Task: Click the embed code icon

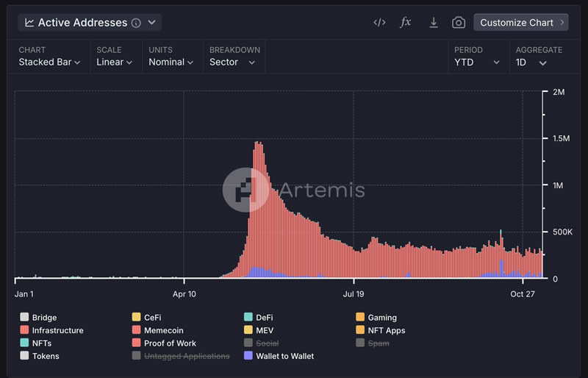Action: (379, 23)
